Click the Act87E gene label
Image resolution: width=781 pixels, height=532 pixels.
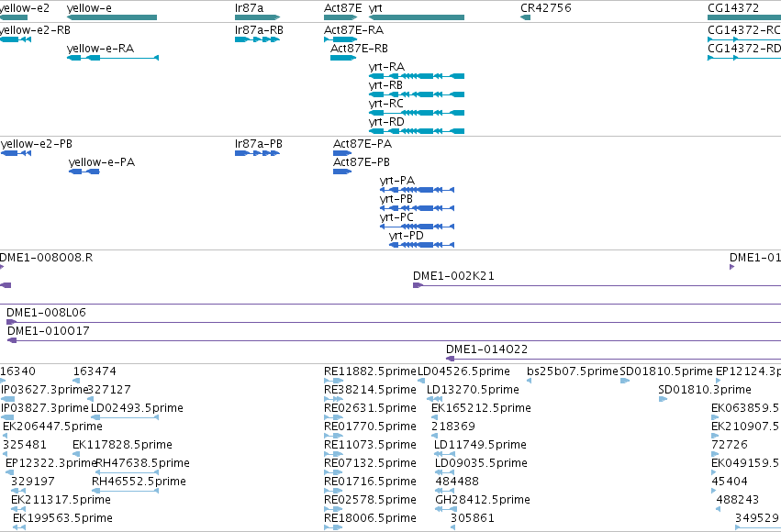coord(342,8)
